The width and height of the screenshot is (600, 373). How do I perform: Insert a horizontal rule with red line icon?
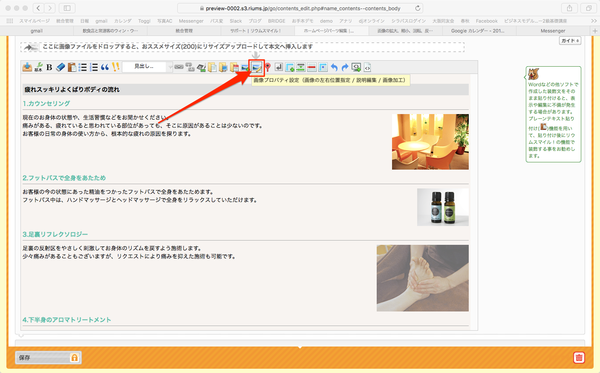(312, 67)
